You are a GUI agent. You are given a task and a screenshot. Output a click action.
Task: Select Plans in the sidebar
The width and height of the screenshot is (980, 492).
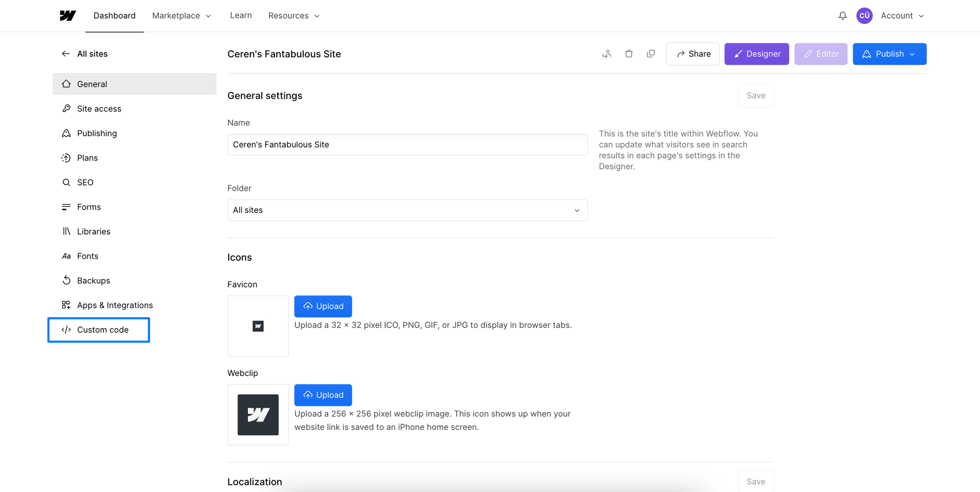click(134, 158)
